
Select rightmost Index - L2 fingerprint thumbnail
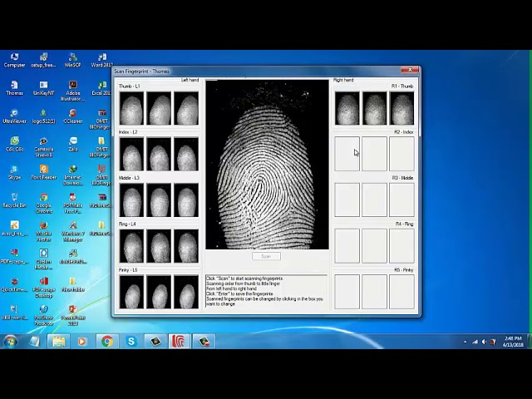tap(186, 154)
